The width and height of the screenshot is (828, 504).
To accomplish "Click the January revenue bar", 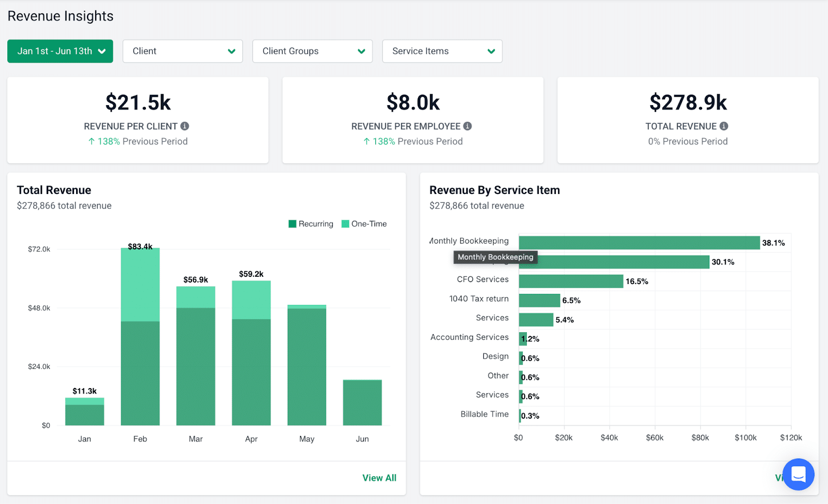I will pyautogui.click(x=84, y=414).
